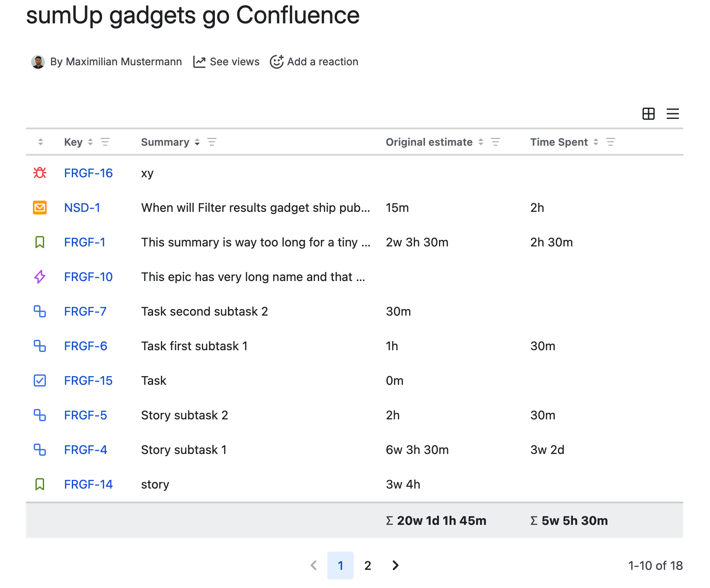Select page 1 in pagination
Image resolution: width=710 pixels, height=588 pixels.
coord(340,565)
